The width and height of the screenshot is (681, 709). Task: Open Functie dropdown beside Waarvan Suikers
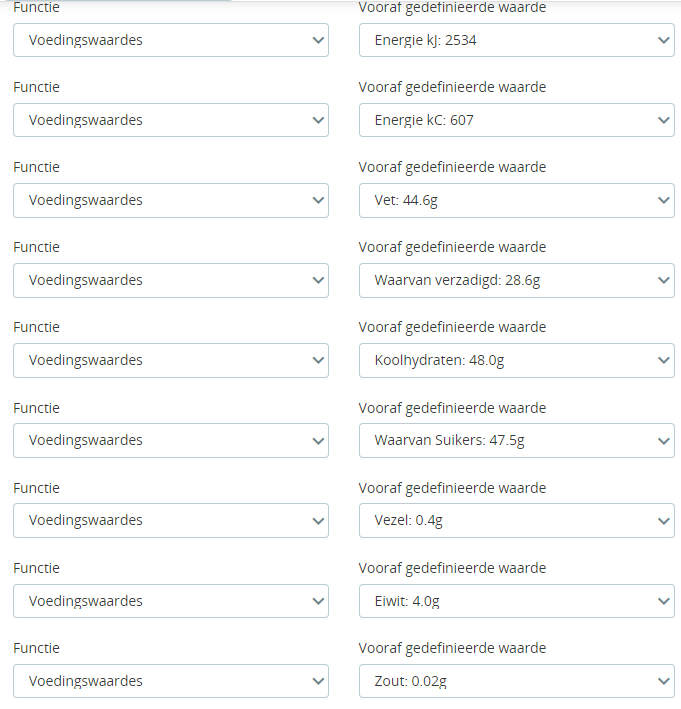point(170,440)
